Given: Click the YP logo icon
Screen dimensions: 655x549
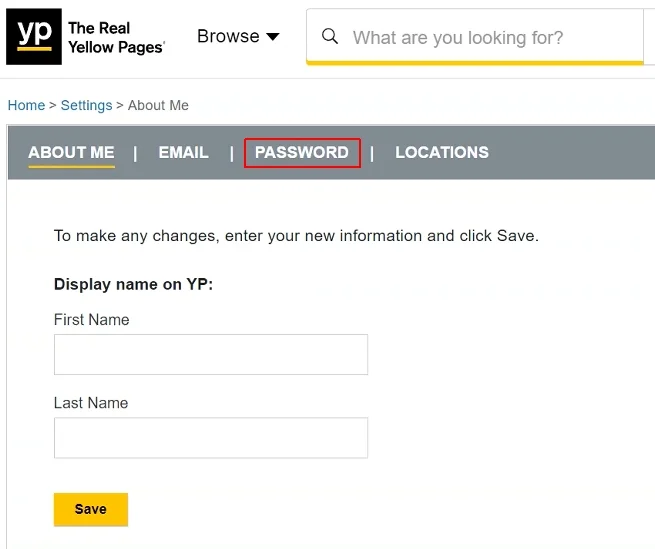Looking at the screenshot, I should click(x=34, y=37).
